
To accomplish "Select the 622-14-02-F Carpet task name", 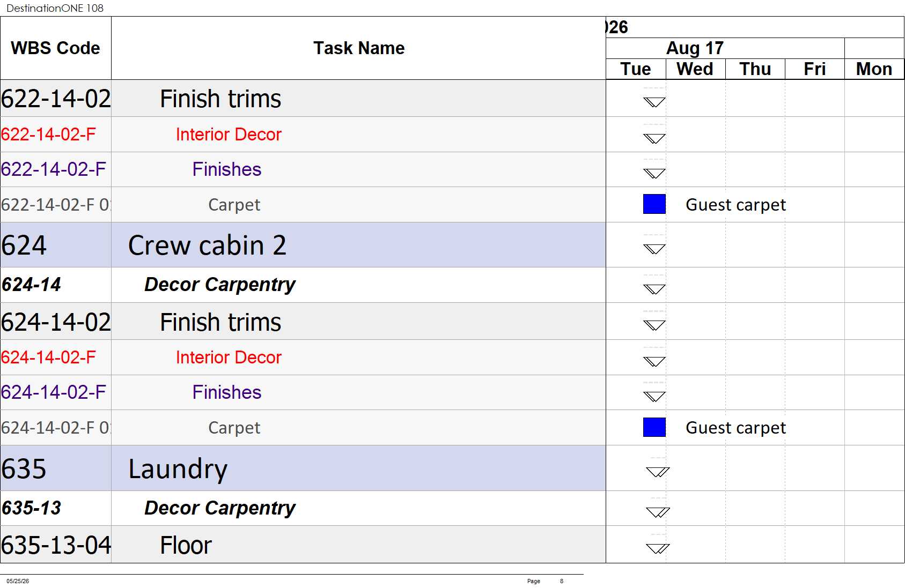I will (x=234, y=205).
